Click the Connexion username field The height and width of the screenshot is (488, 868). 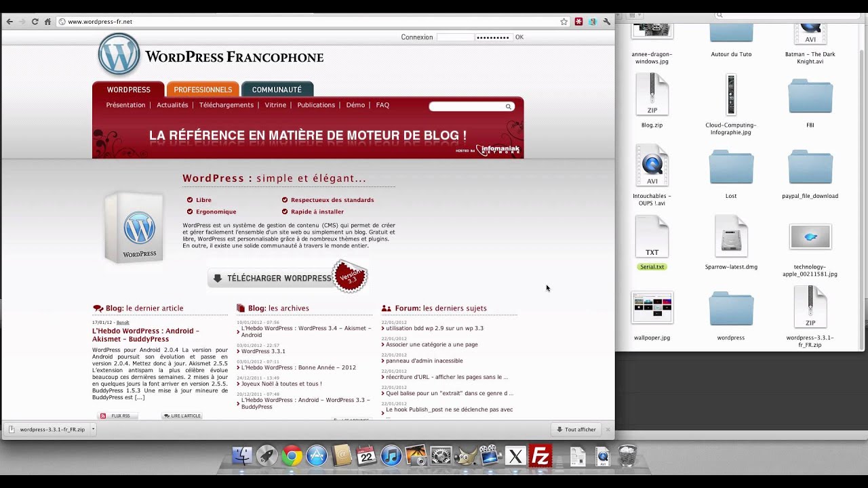point(454,37)
